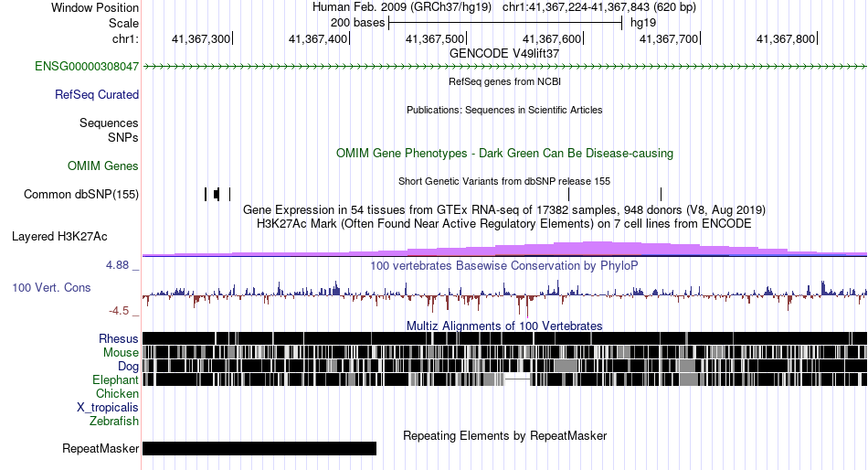The image size is (868, 470).
Task: Click the chr1:41,367,224-41,367,843 position text
Action: (599, 7)
